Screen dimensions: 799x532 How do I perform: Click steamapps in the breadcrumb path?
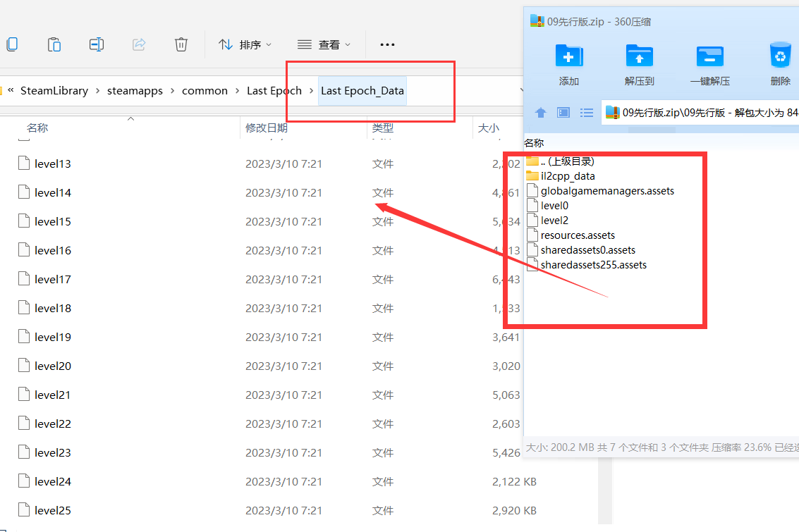135,91
